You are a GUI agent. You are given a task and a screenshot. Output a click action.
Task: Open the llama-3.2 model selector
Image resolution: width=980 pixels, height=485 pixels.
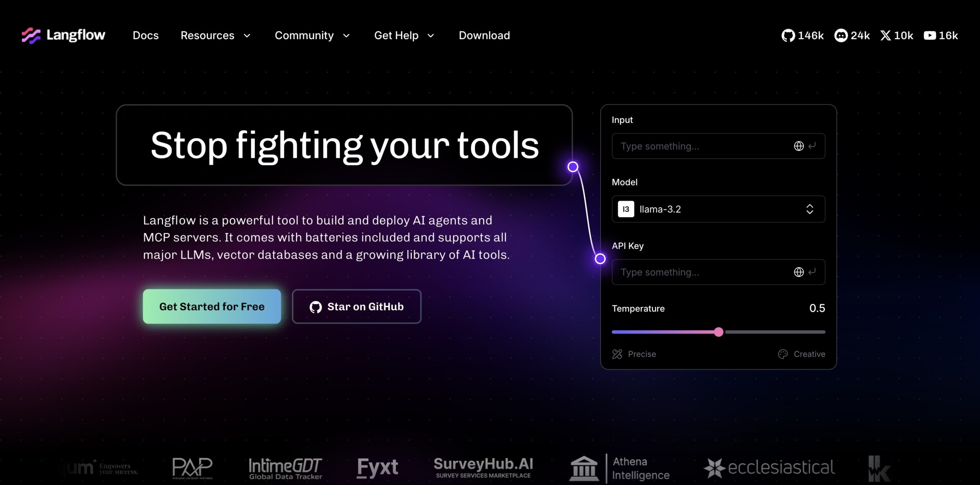[718, 209]
